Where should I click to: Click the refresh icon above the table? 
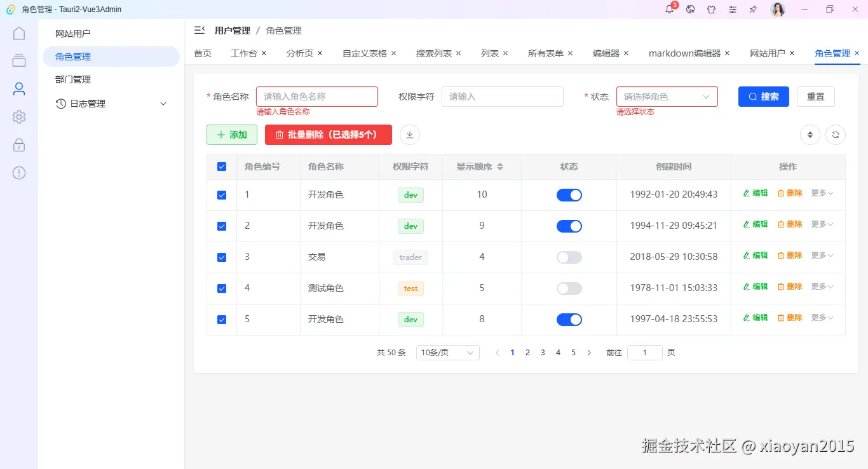coord(836,135)
